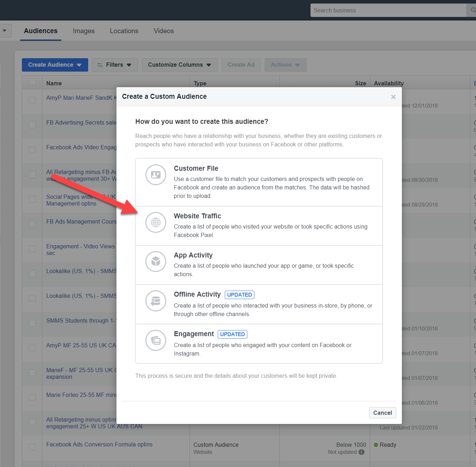Click the Offline Activity icon

pos(155,301)
